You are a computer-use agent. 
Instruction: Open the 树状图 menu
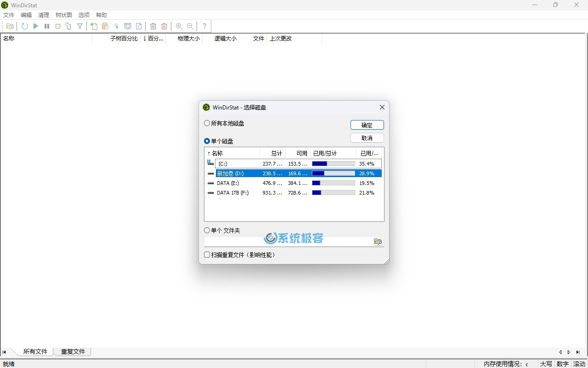coord(64,15)
